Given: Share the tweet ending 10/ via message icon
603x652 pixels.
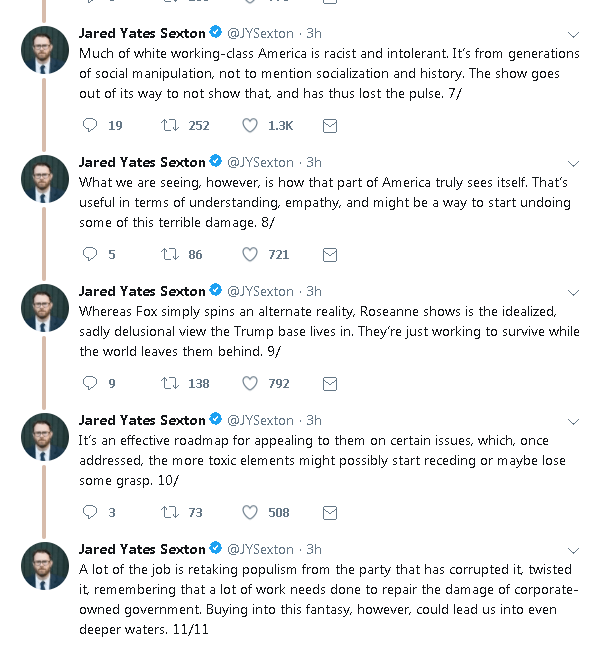Looking at the screenshot, I should pyautogui.click(x=329, y=512).
